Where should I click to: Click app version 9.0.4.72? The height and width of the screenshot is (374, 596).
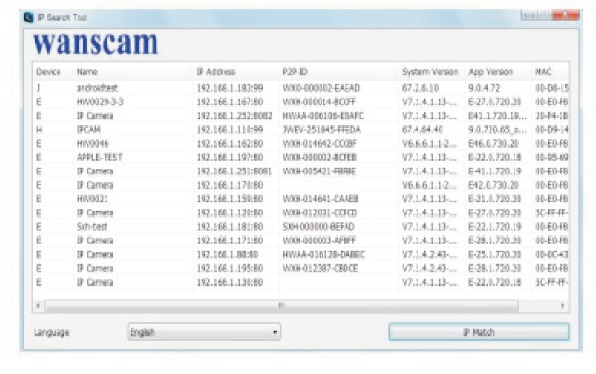tap(484, 88)
